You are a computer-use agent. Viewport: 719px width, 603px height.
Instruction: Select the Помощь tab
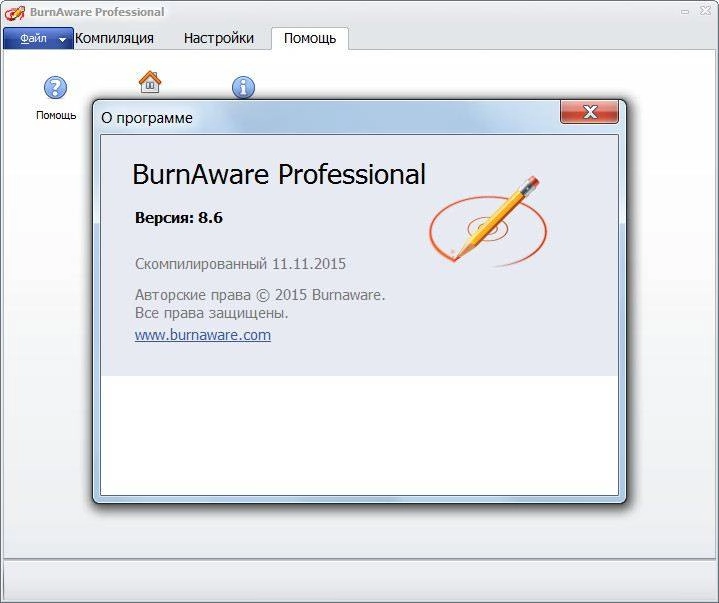click(x=310, y=39)
